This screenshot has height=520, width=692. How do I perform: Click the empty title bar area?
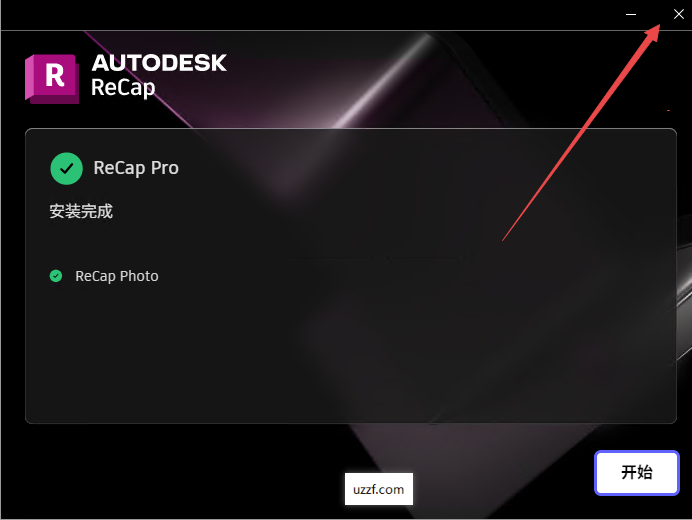[309, 15]
